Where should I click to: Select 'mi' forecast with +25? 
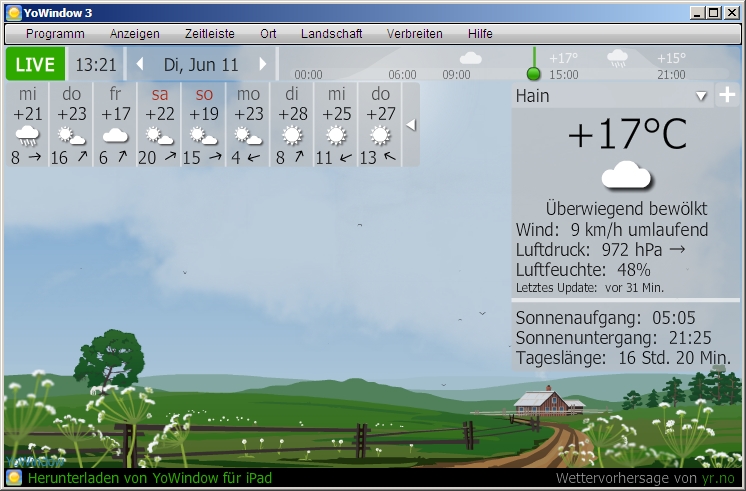click(336, 125)
